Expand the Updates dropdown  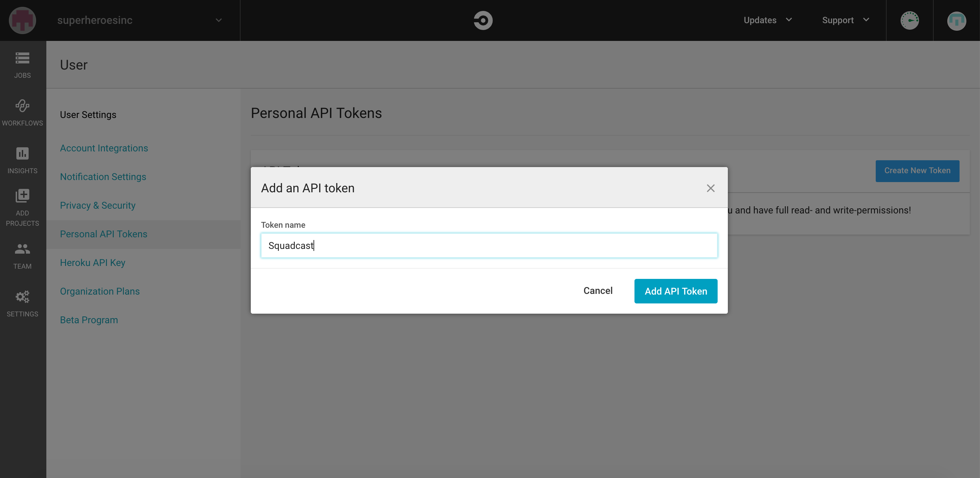[x=767, y=20]
